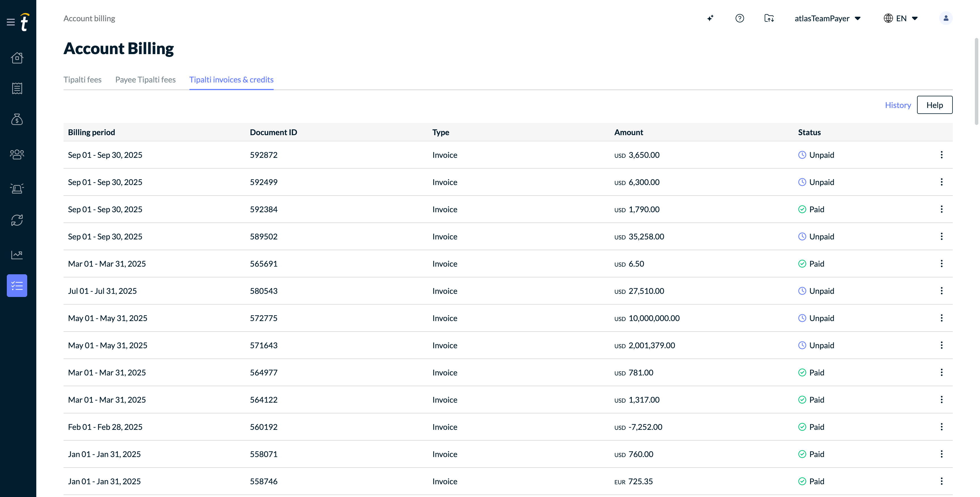Open actions menu for document 592872
The image size is (980, 497).
point(941,155)
